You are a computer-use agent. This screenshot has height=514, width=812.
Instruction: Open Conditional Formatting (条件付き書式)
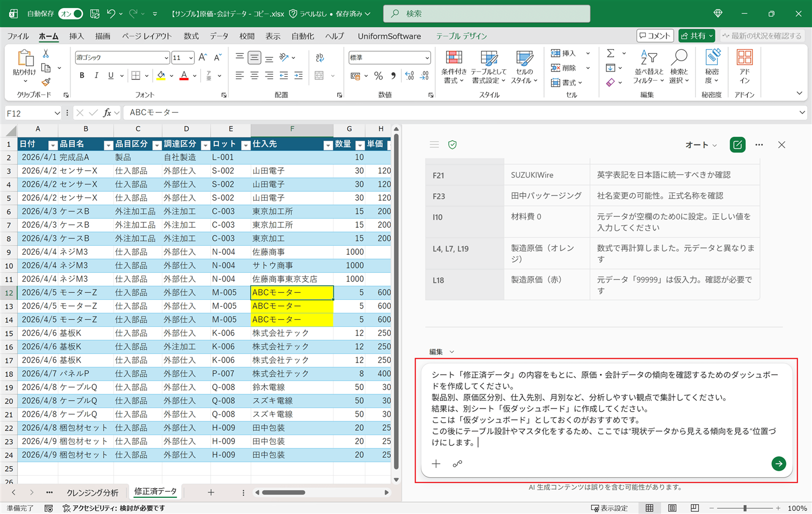[454, 67]
